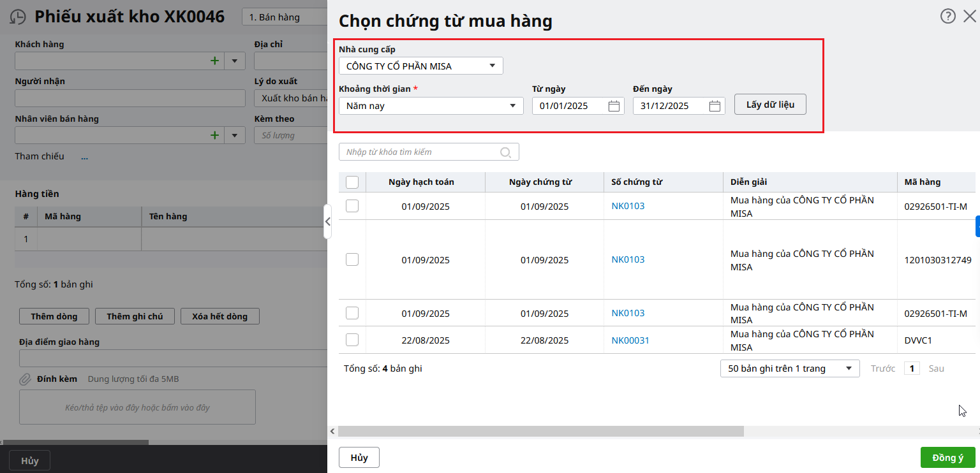The image size is (980, 473).
Task: Click the Lấy dữ liệu button
Action: (x=770, y=105)
